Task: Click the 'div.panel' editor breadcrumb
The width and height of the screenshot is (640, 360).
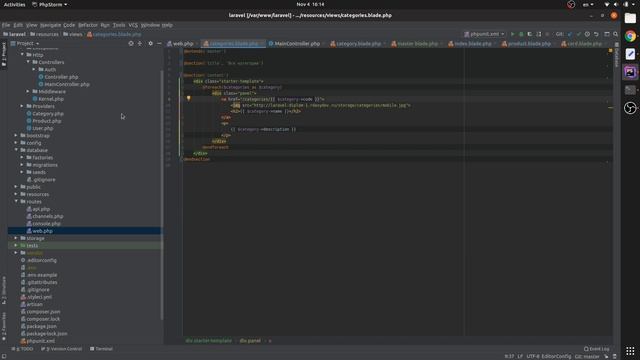Action: coord(250,341)
